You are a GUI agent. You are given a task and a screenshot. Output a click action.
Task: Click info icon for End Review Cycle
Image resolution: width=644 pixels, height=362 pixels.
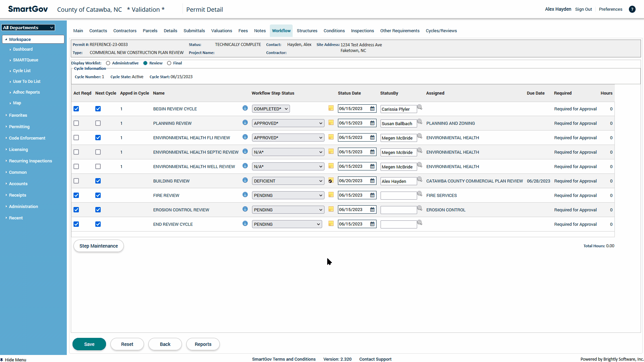[x=245, y=224]
